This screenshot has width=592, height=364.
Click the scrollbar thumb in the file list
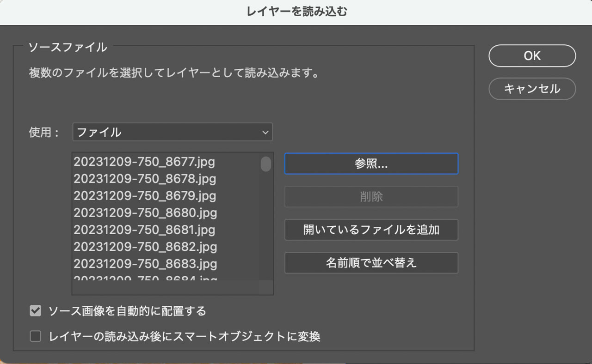(266, 164)
